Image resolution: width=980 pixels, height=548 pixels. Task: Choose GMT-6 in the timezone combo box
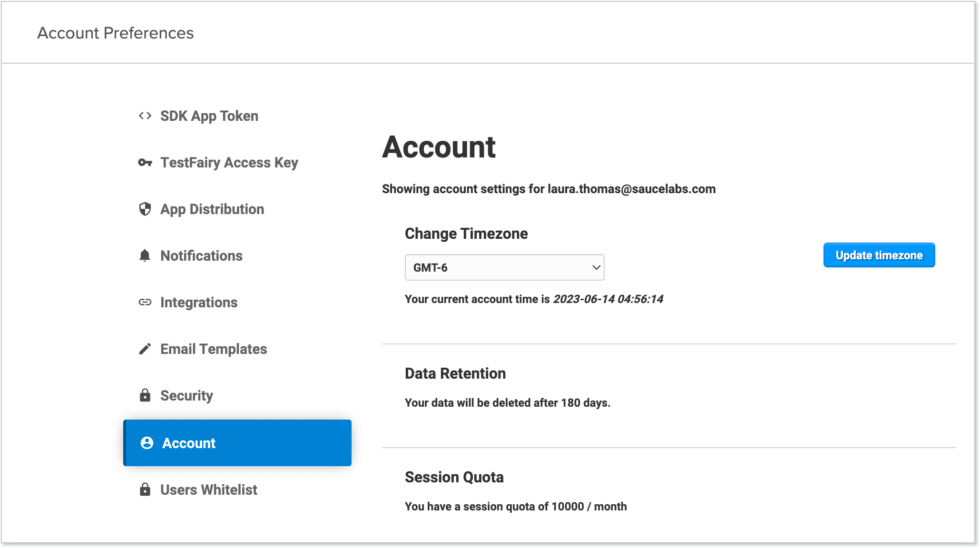(504, 267)
